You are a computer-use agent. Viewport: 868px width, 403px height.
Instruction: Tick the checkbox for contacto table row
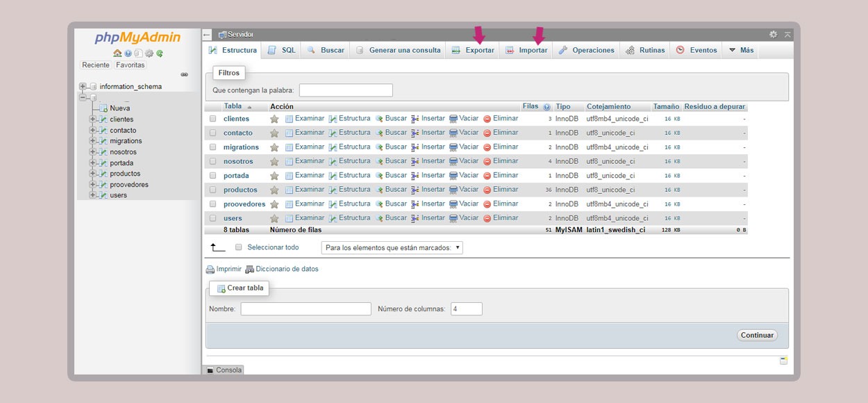coord(213,133)
